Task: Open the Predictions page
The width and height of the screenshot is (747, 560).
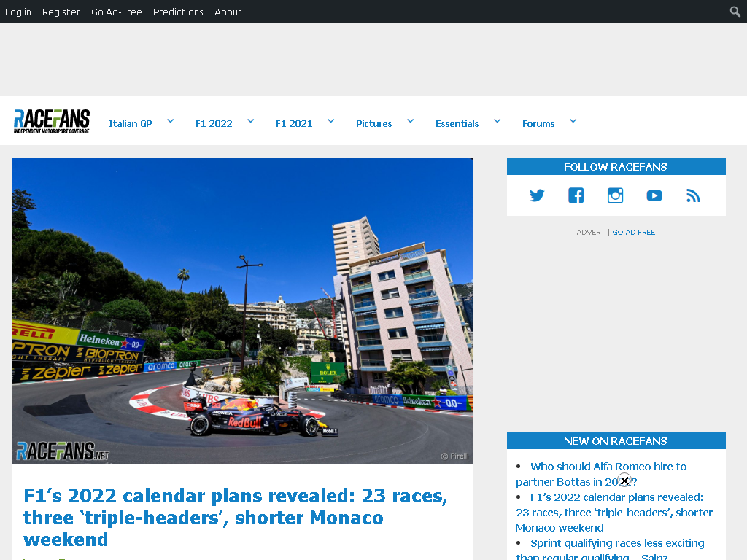Action: click(x=178, y=12)
